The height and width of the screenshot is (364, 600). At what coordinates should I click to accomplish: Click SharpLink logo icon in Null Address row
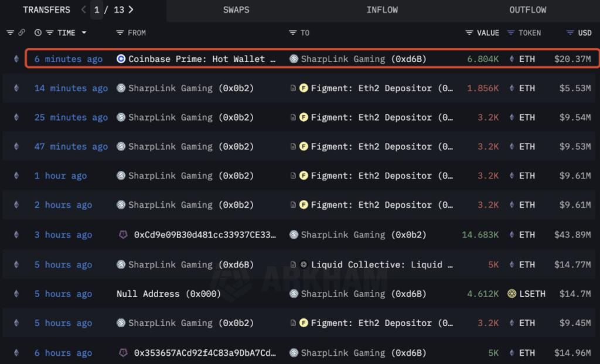[x=294, y=294]
